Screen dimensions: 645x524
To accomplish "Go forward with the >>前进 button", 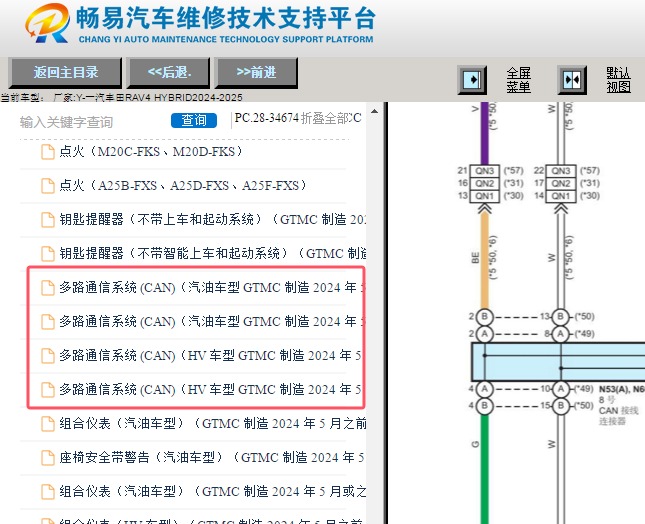I will pos(256,72).
